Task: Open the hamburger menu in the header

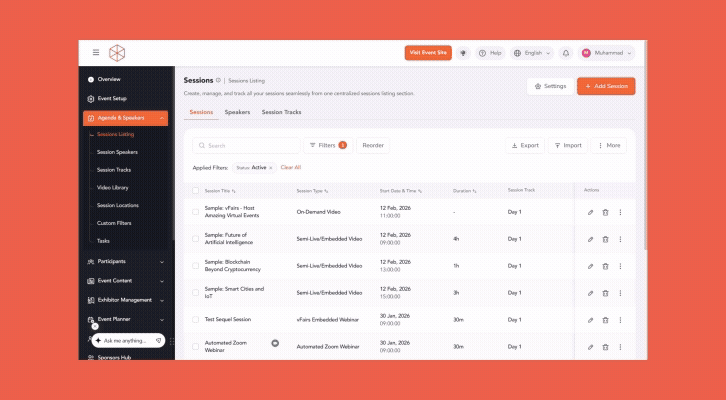Action: (96, 52)
